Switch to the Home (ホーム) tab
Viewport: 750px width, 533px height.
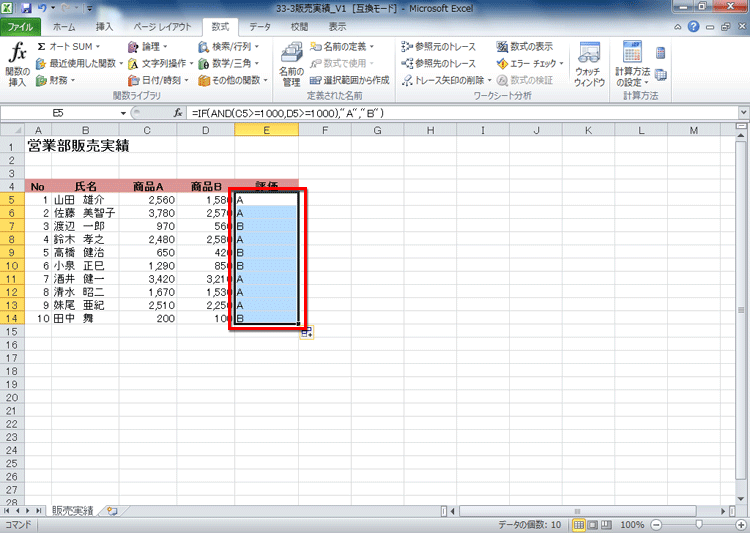click(x=64, y=27)
